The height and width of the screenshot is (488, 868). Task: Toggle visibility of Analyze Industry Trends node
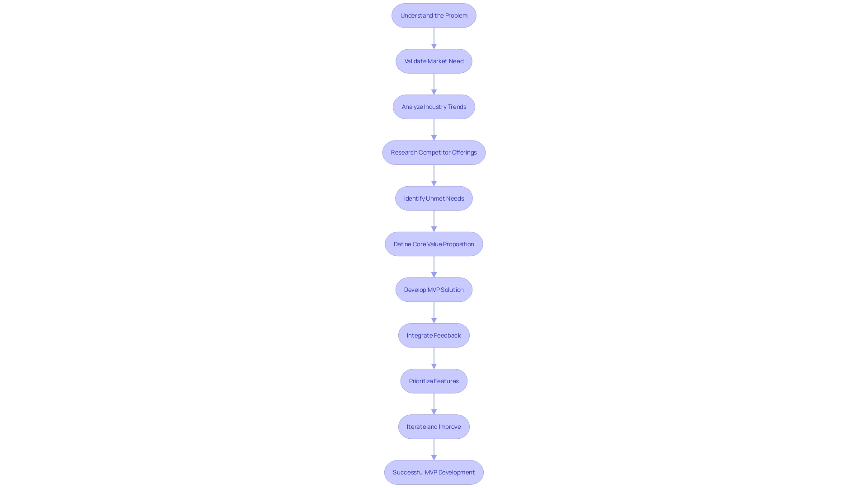[434, 107]
